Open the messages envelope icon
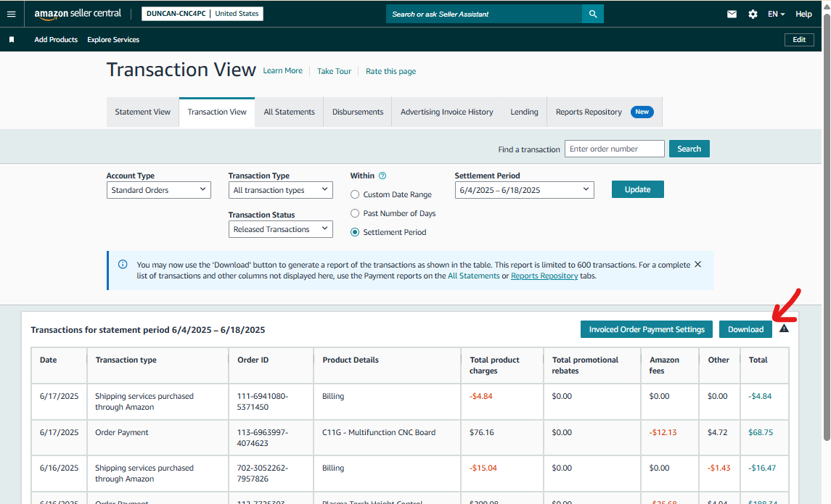This screenshot has height=504, width=831. [x=732, y=15]
